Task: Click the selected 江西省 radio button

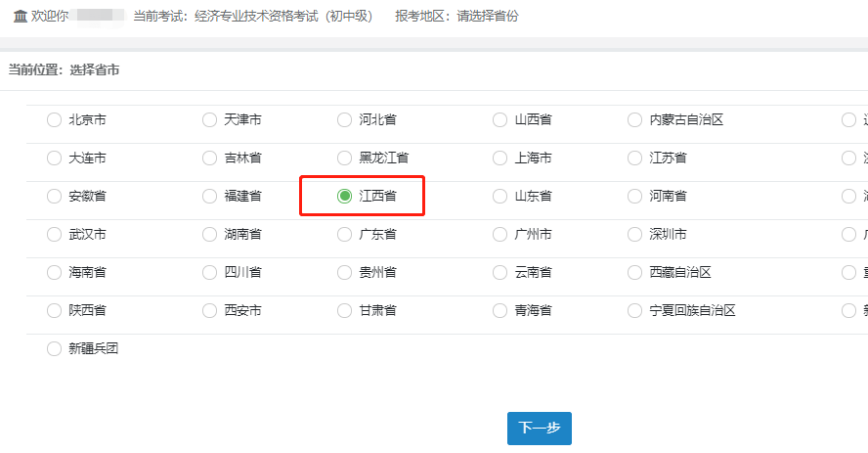Action: click(344, 197)
